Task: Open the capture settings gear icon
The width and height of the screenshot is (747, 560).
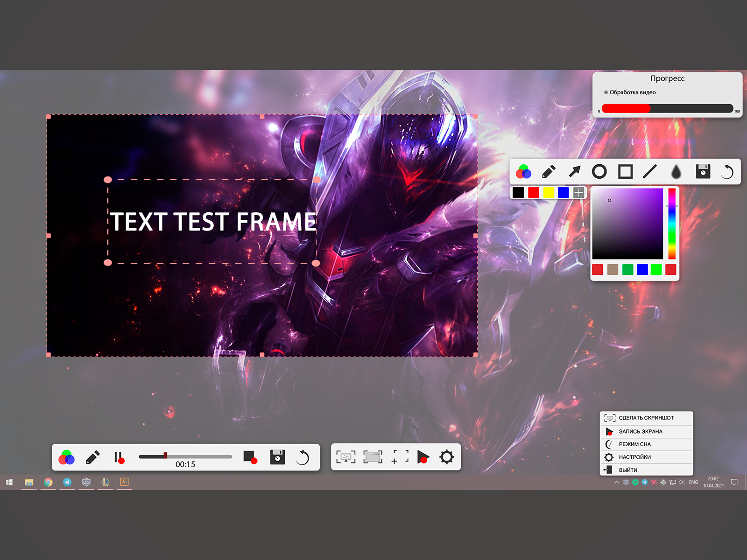Action: (447, 457)
